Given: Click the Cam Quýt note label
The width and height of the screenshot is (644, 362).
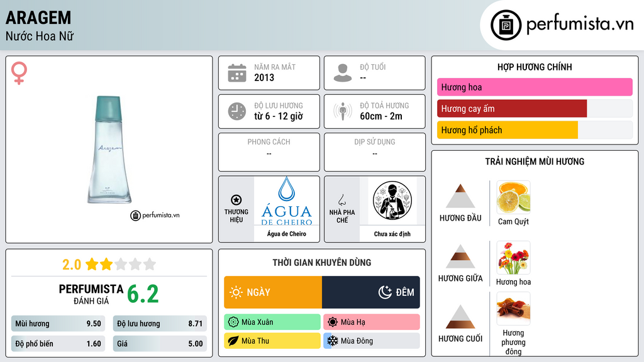Looking at the screenshot, I should pyautogui.click(x=513, y=222).
